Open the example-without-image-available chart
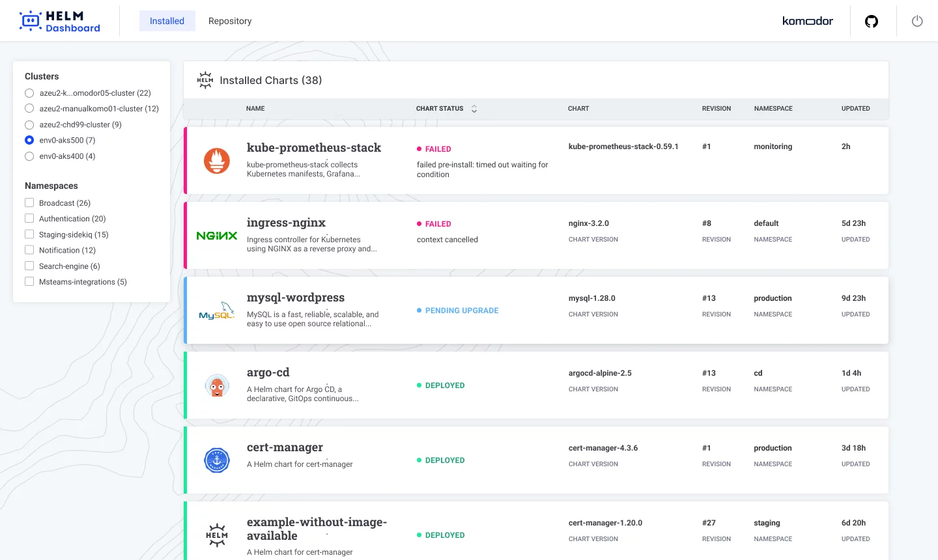Screen dimensions: 938x560 (x=317, y=529)
